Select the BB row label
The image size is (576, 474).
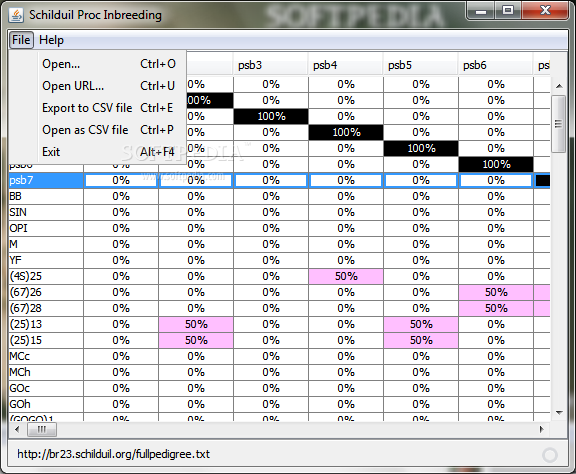[46, 196]
